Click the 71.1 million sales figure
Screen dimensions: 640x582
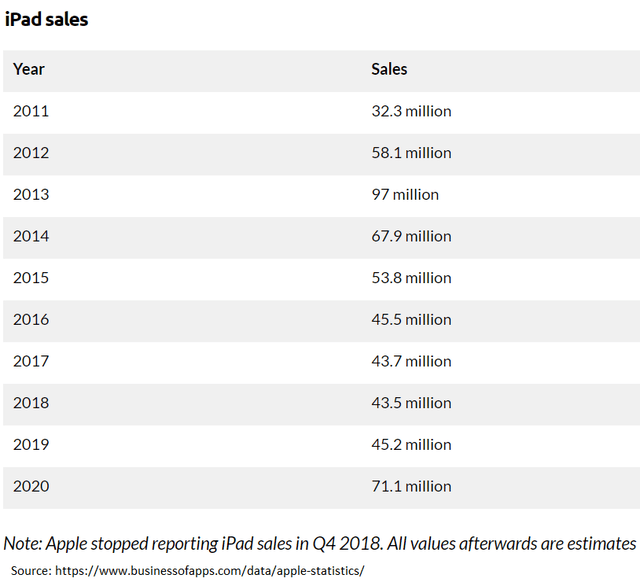411,486
